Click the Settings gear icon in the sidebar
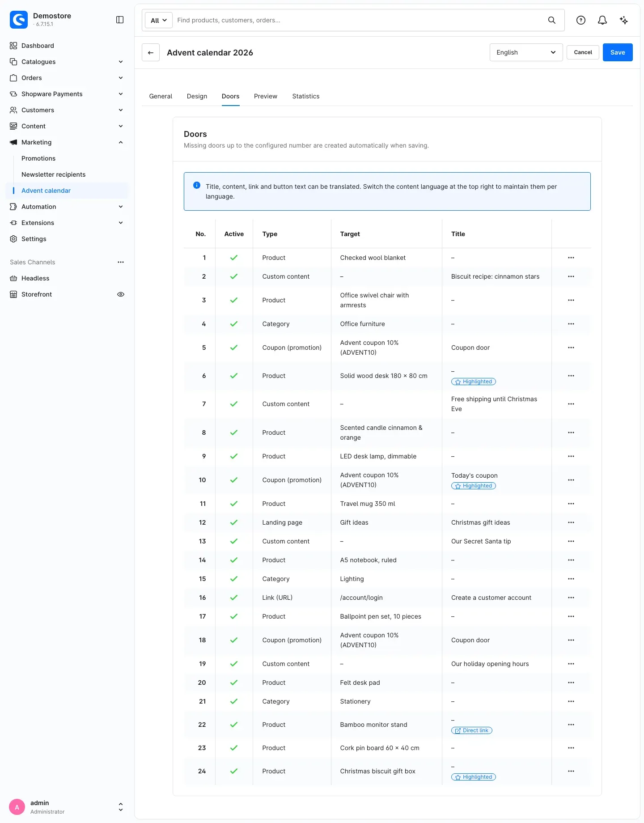This screenshot has height=823, width=644. [x=13, y=239]
